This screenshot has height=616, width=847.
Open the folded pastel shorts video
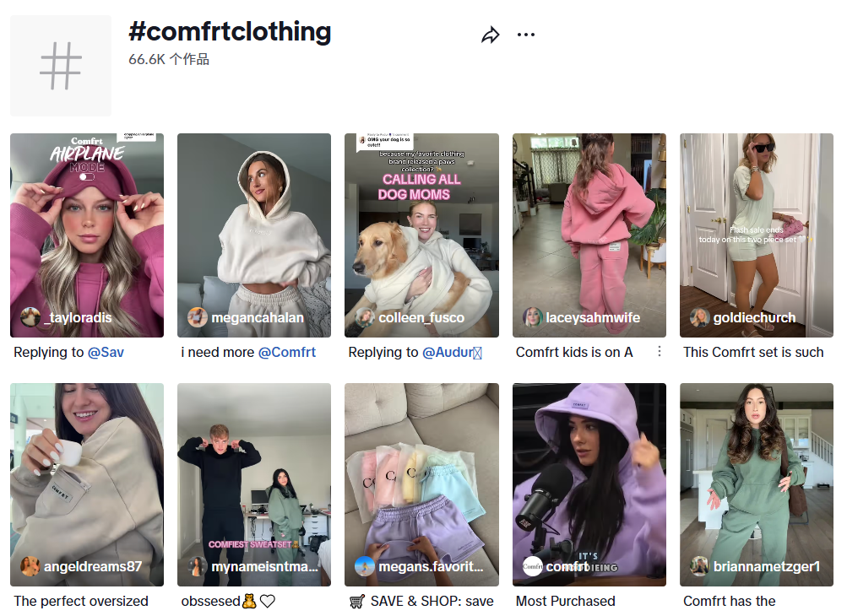coord(421,473)
